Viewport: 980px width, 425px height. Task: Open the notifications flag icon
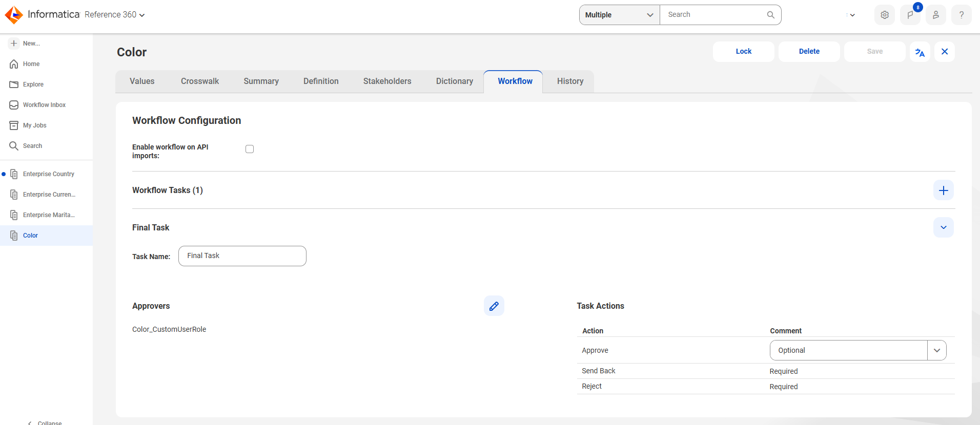pos(910,15)
